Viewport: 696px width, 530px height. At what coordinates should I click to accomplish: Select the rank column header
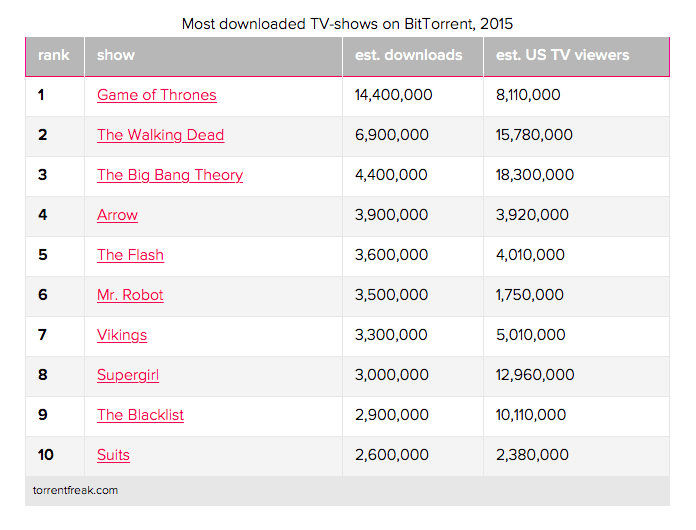pos(54,55)
